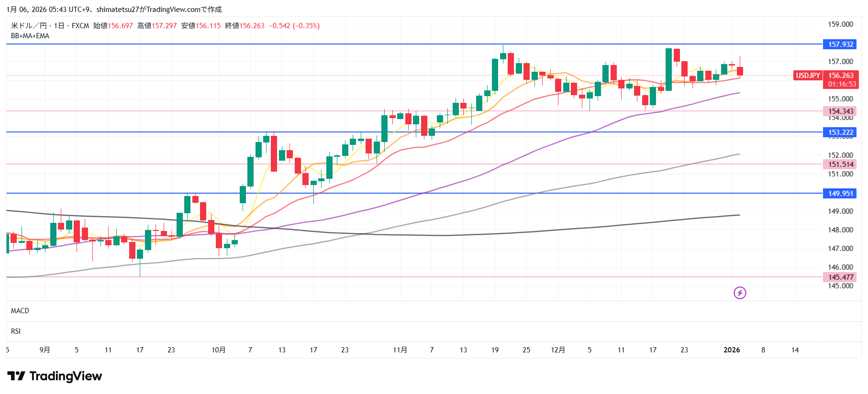Click the red USDJPY symbol tag

(808, 76)
